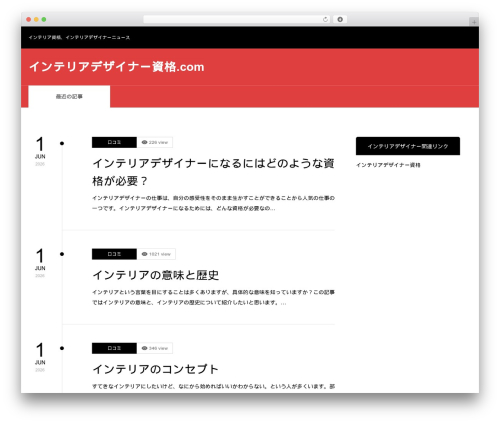
Task: Close the browser window with red button
Action: coord(29,19)
